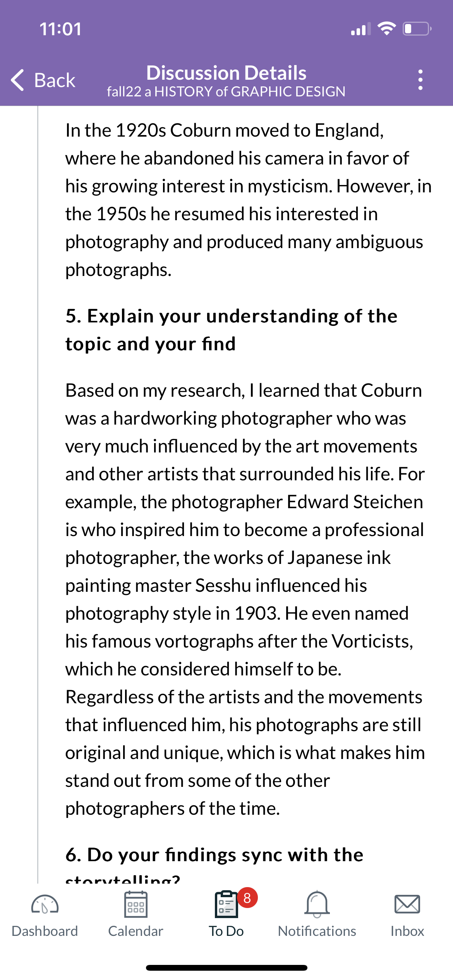Tap the Notifications bell icon
This screenshot has width=453, height=980.
click(317, 904)
